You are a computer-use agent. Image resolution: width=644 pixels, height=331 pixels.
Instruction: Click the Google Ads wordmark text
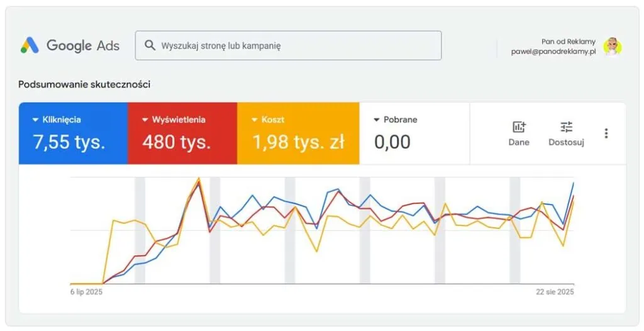82,45
